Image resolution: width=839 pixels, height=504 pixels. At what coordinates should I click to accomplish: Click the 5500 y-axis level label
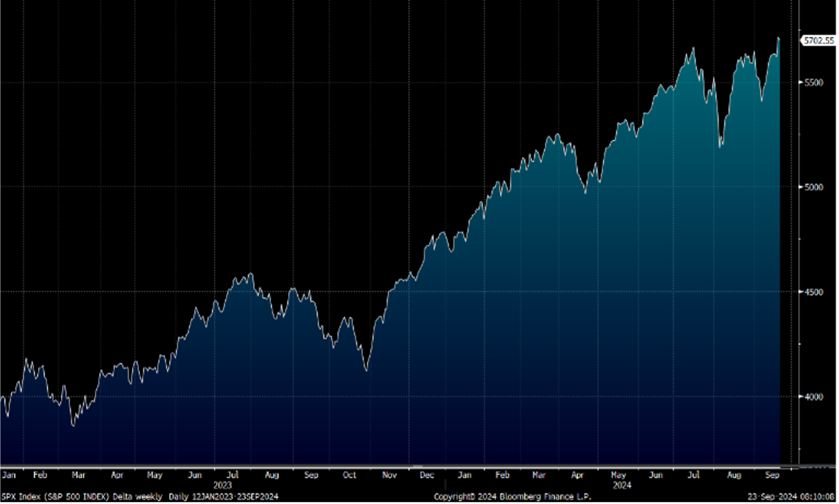click(814, 83)
